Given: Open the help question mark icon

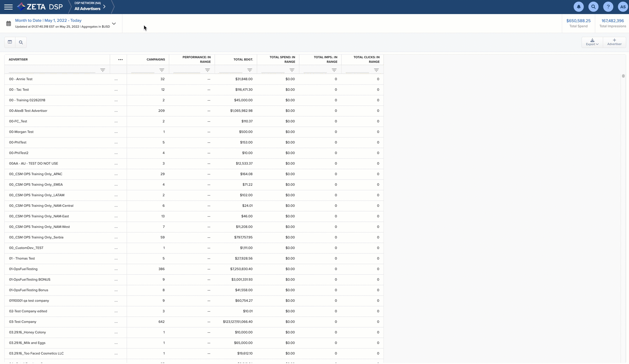Looking at the screenshot, I should click(608, 7).
